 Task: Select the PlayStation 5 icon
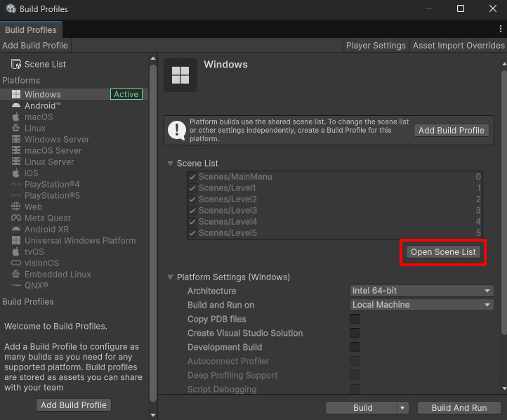[x=16, y=196]
